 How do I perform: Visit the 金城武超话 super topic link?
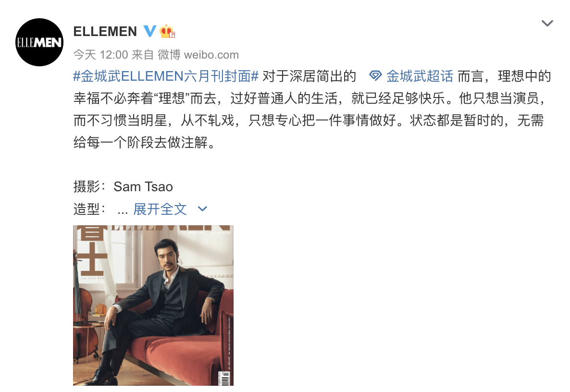click(x=420, y=76)
